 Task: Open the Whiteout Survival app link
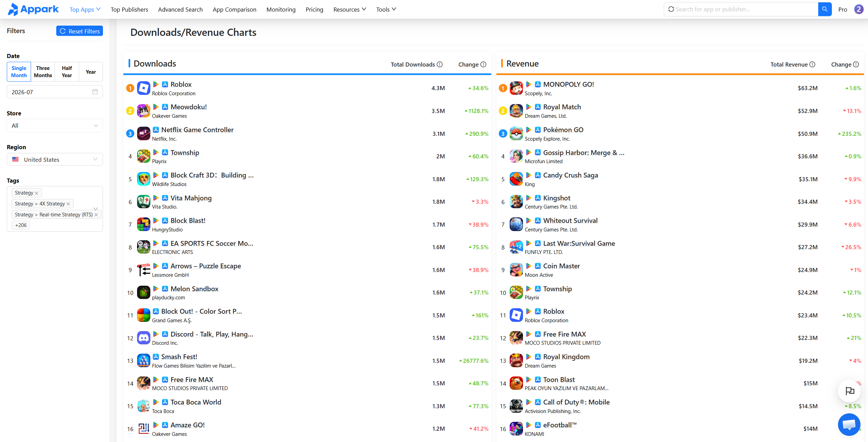(570, 220)
